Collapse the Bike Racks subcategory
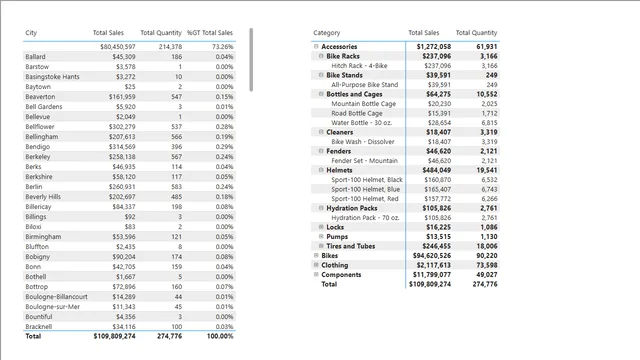The width and height of the screenshot is (640, 360). [321, 56]
